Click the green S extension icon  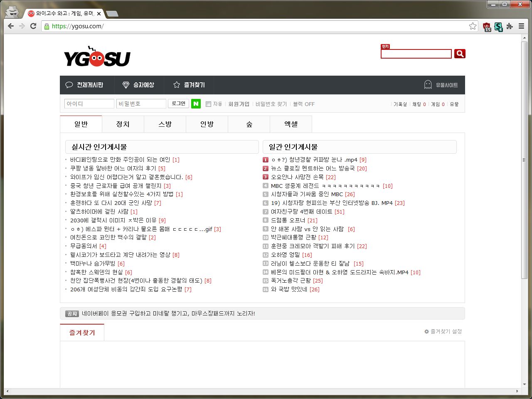(x=498, y=27)
